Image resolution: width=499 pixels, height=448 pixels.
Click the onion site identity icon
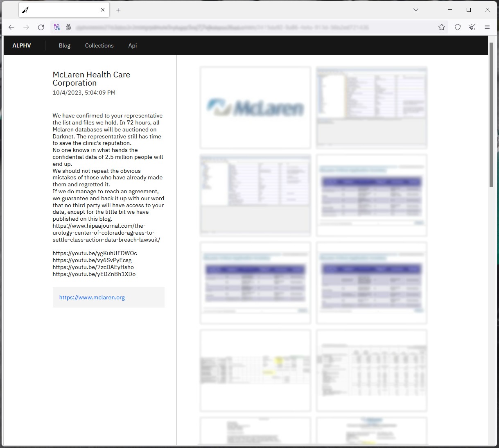[68, 27]
